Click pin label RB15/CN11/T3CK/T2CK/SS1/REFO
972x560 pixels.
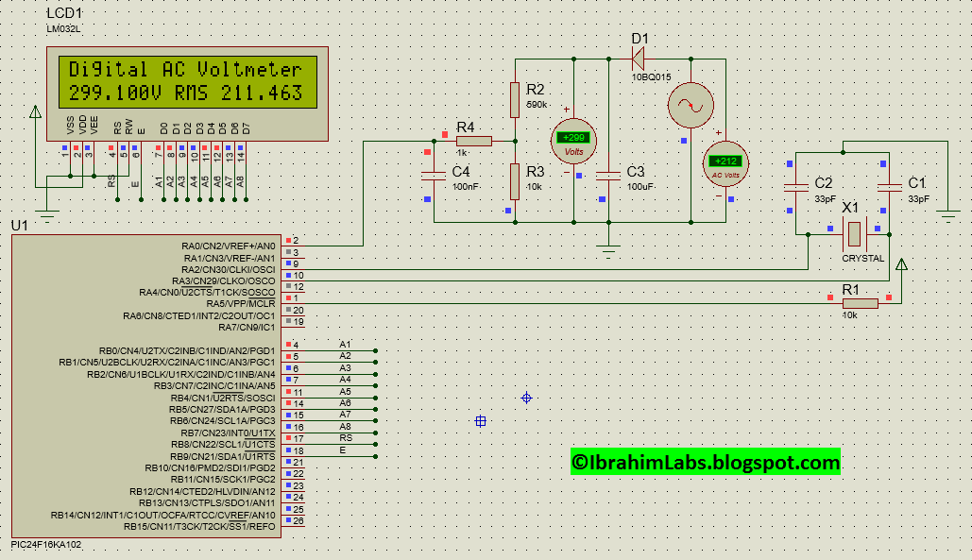pyautogui.click(x=199, y=527)
